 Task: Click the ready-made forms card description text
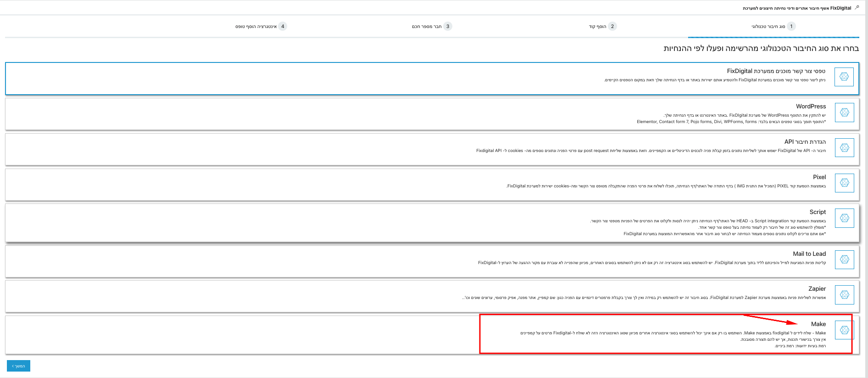click(x=715, y=80)
